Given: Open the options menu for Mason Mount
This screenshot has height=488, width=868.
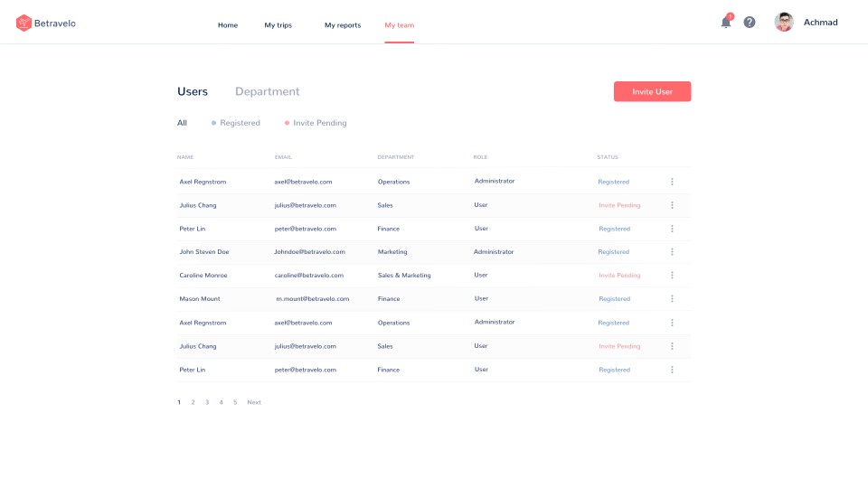Looking at the screenshot, I should (672, 299).
